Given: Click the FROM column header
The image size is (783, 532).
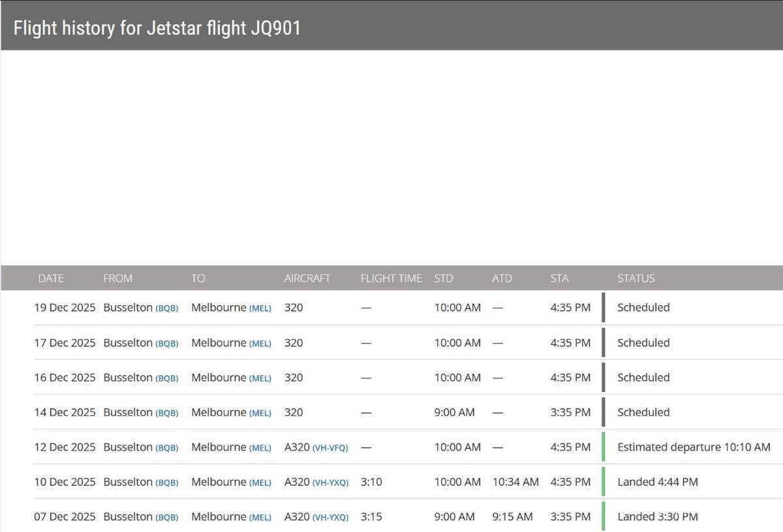Looking at the screenshot, I should 117,278.
